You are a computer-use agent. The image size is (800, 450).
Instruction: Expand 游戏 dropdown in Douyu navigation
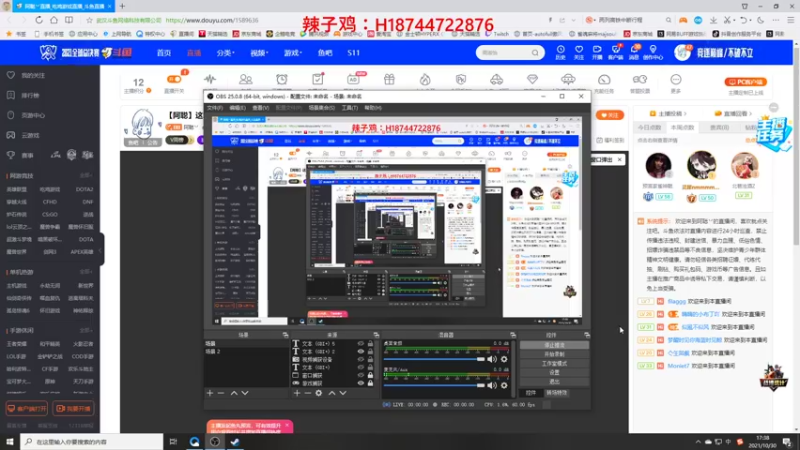(x=293, y=53)
